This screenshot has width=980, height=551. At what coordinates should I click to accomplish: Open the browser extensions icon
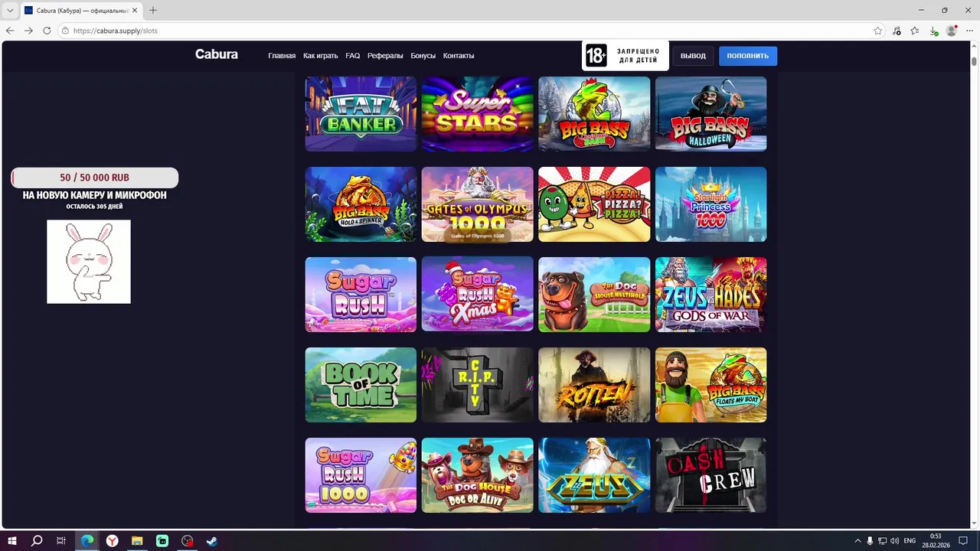897,31
